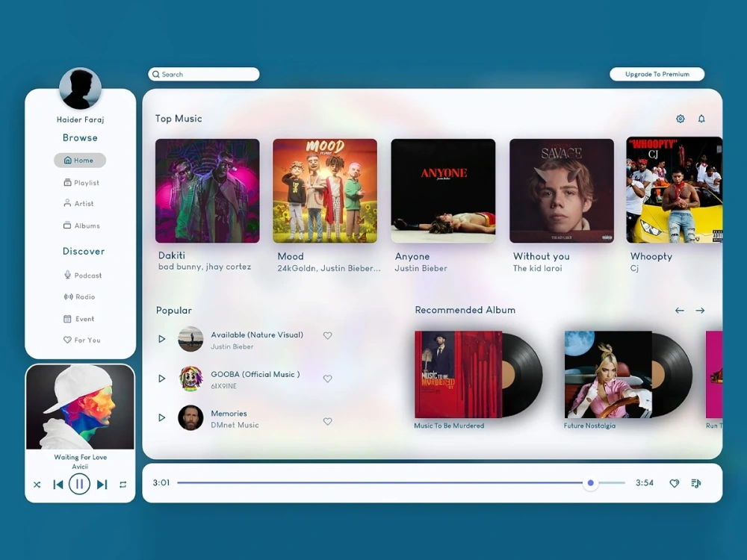Click the DMnet Music artist name
The width and height of the screenshot is (747, 560).
coord(235,426)
